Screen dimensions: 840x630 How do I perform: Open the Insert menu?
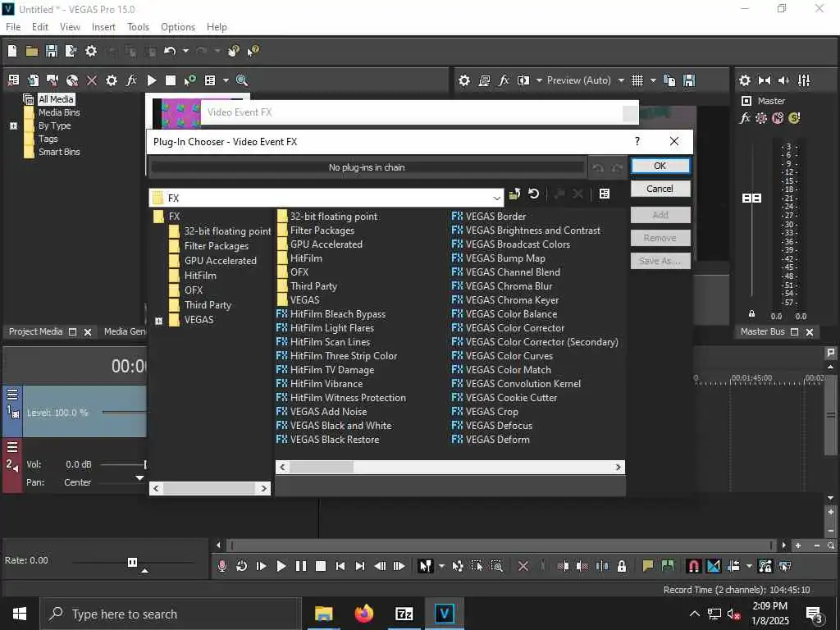[103, 27]
